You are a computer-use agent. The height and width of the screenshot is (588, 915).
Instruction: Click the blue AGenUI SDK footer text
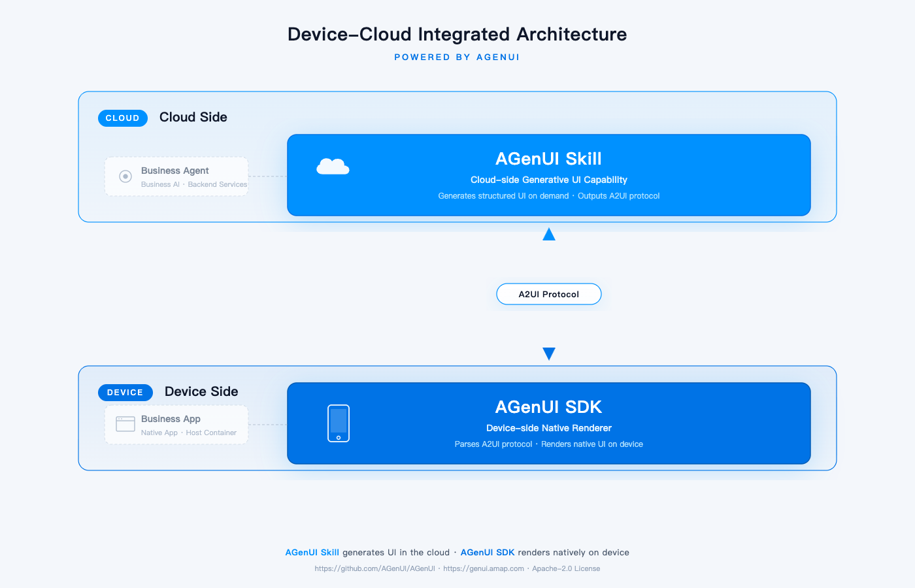pos(488,553)
